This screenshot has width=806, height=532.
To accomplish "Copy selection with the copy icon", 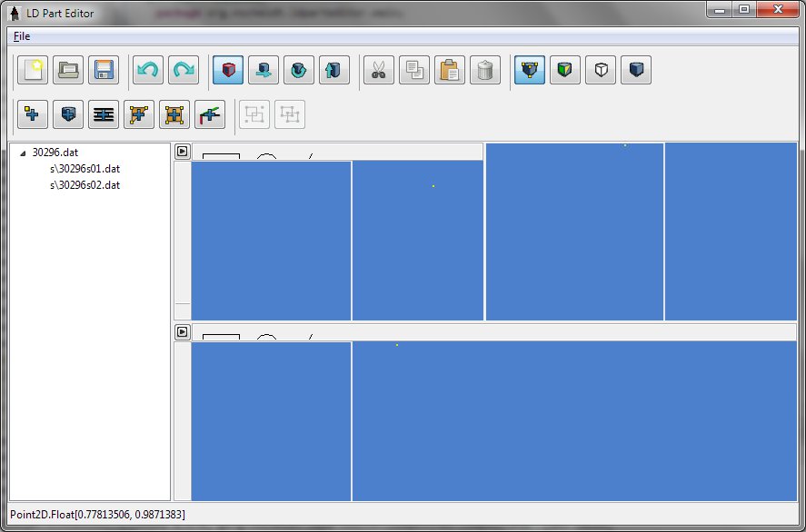I will click(414, 70).
